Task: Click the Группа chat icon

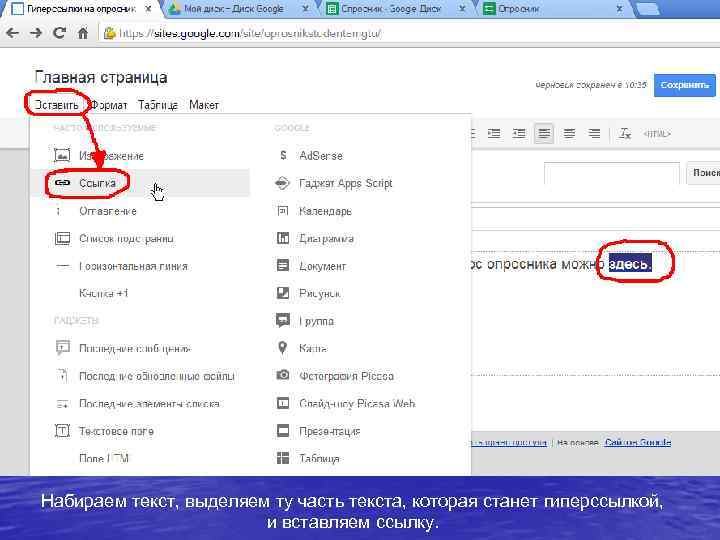Action: coord(283,320)
